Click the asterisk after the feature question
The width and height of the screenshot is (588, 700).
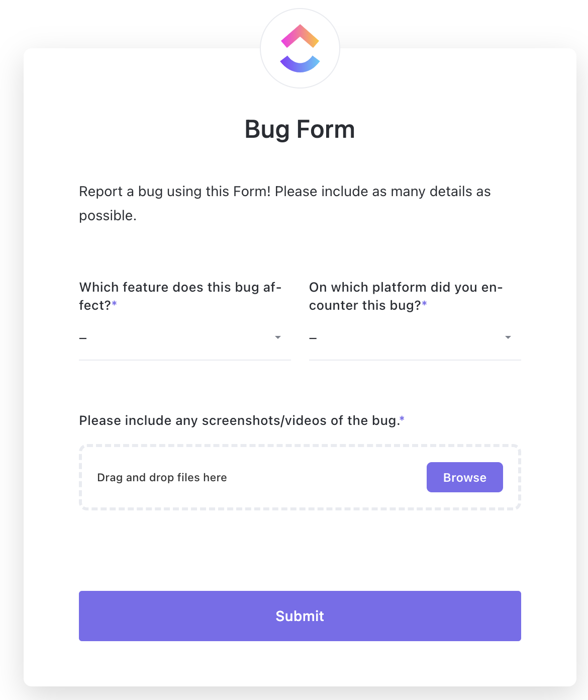pos(115,304)
